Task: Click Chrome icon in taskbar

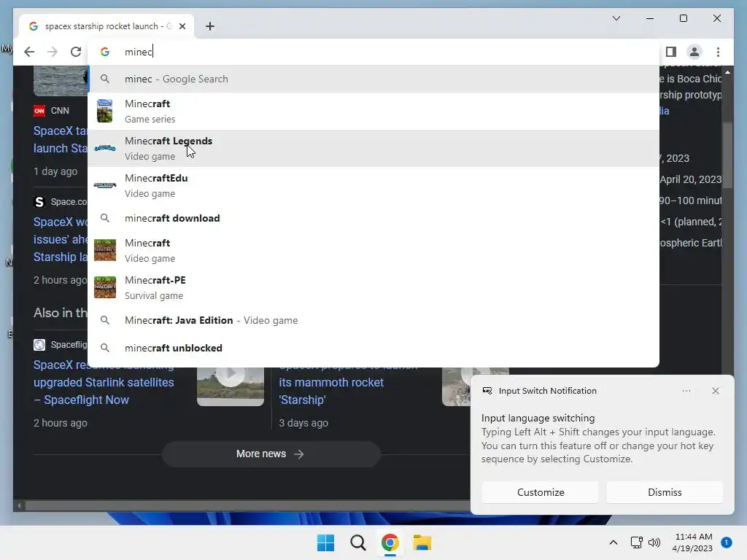Action: click(x=390, y=542)
